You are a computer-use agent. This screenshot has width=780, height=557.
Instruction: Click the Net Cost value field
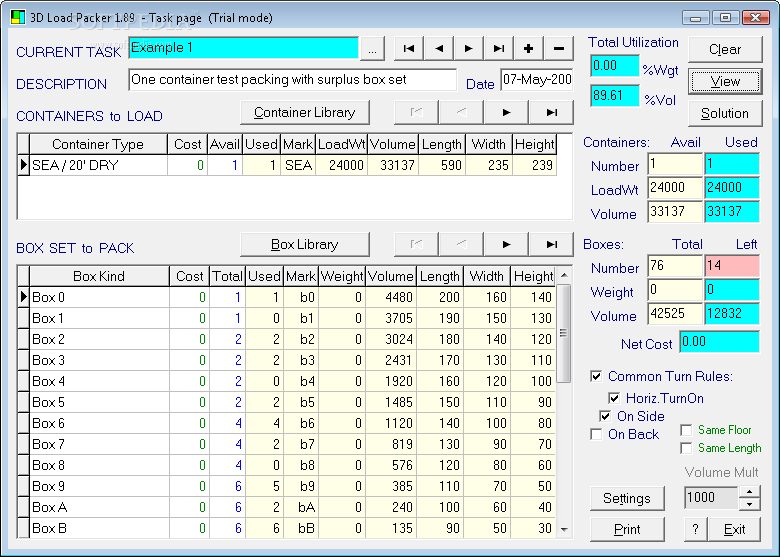[719, 342]
